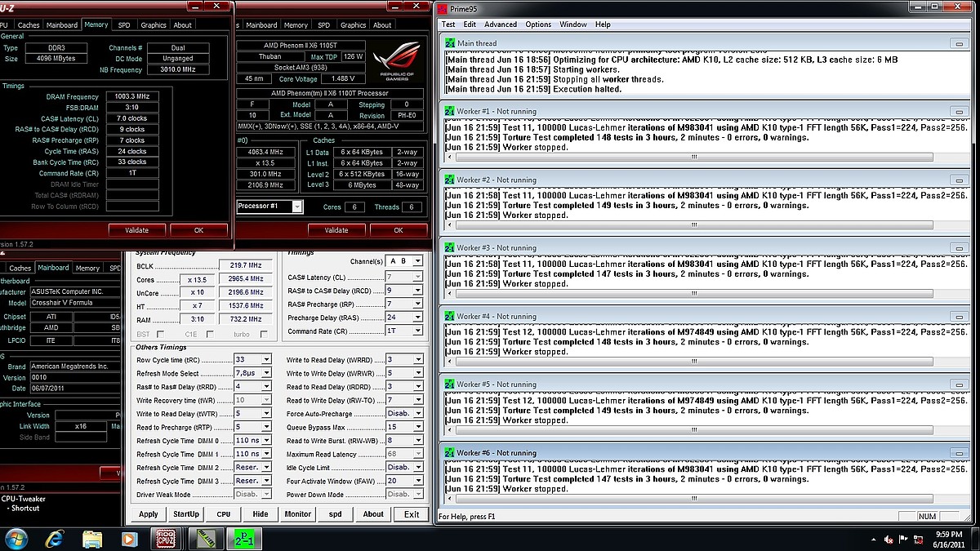Select Graphics tab in middle CPU-Z window
980x551 pixels.
[353, 25]
